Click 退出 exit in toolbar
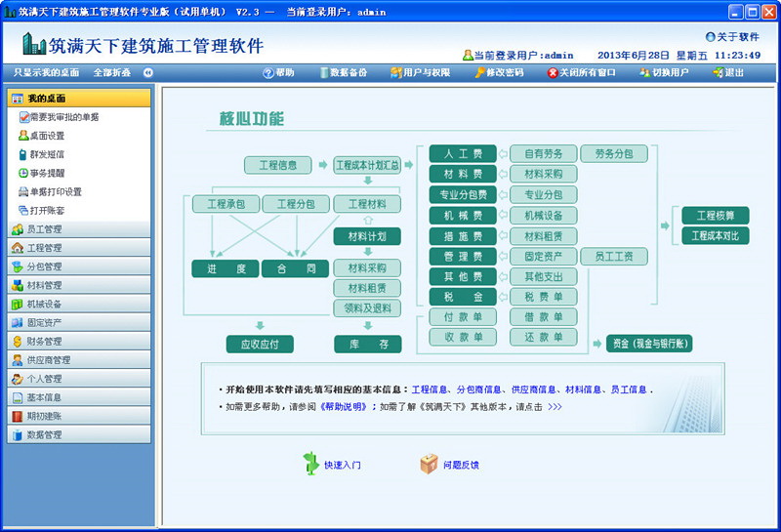This screenshot has width=781, height=532. 727,73
